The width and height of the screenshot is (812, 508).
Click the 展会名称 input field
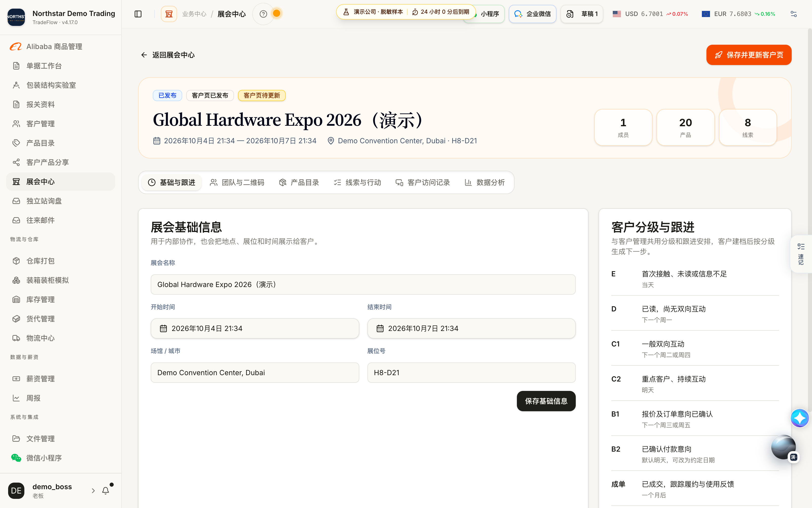tap(363, 284)
